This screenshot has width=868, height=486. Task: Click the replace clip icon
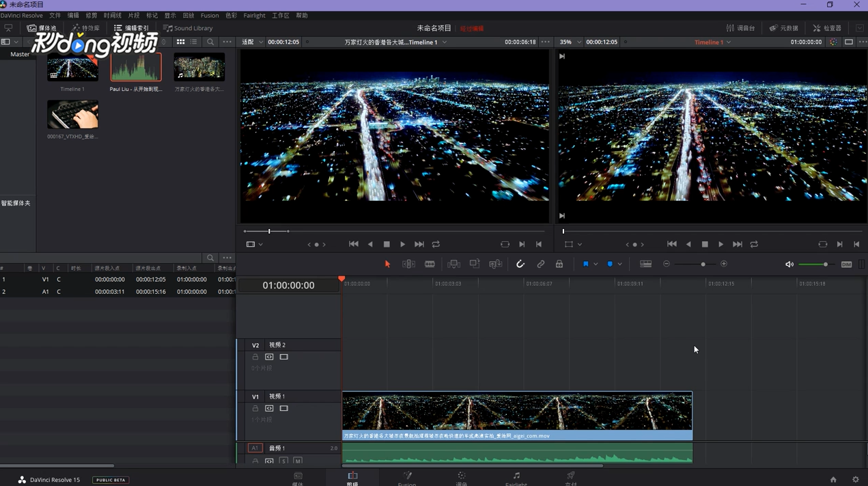pyautogui.click(x=496, y=264)
